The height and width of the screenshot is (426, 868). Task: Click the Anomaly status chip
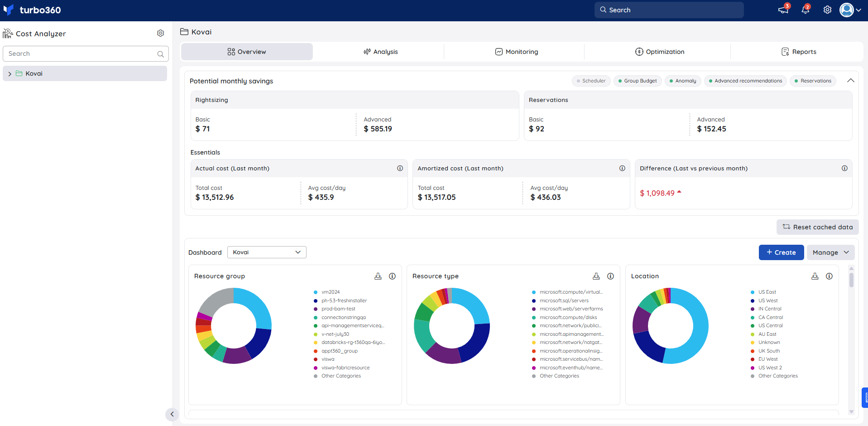click(683, 81)
